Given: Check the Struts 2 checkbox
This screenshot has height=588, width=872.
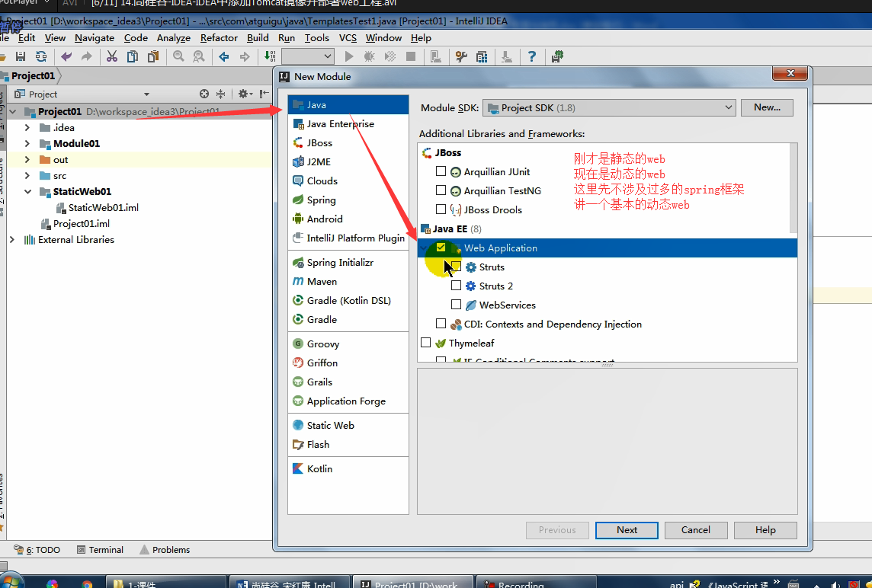Looking at the screenshot, I should coord(456,285).
